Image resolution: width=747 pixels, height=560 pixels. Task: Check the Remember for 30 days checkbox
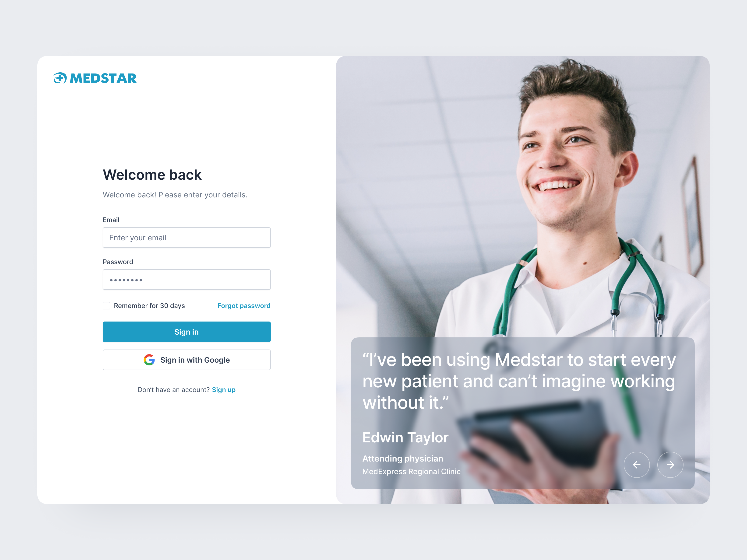[x=108, y=305]
